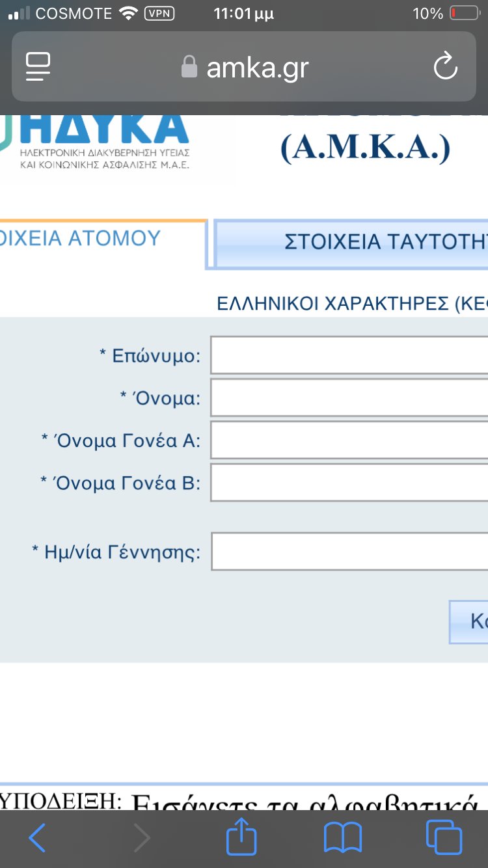Select the Όνομα Γονέα Α field
Screen dimensions: 488x868
(x=349, y=440)
